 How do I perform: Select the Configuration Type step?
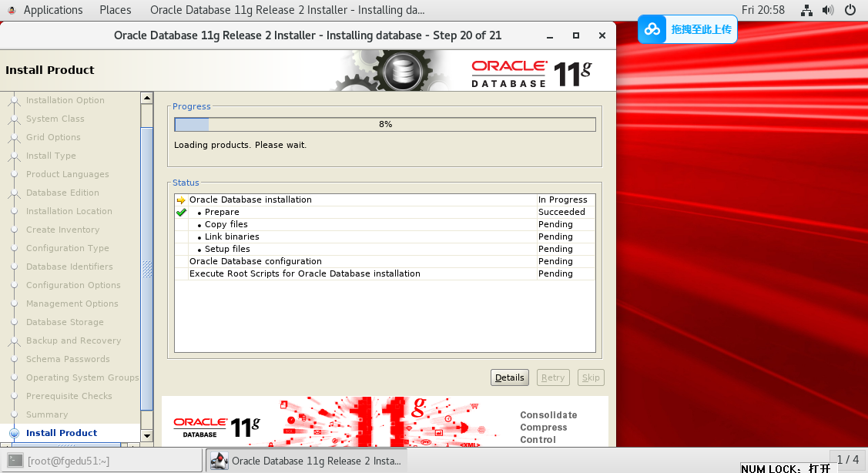68,248
